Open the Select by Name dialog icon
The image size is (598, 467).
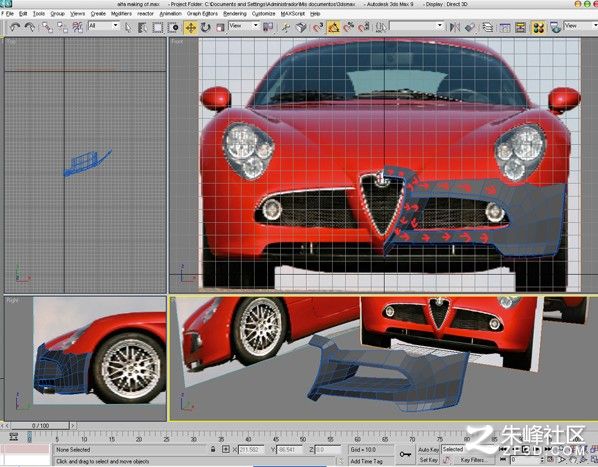pos(142,27)
